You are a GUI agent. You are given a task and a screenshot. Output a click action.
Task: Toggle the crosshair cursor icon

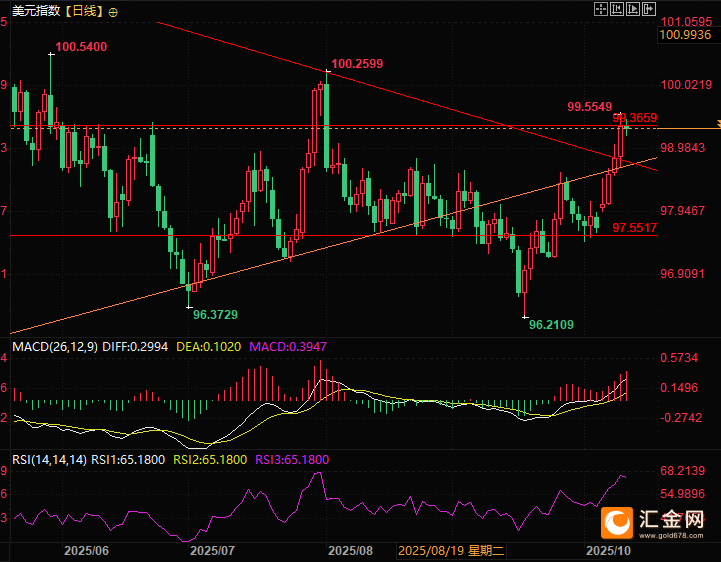[601, 9]
